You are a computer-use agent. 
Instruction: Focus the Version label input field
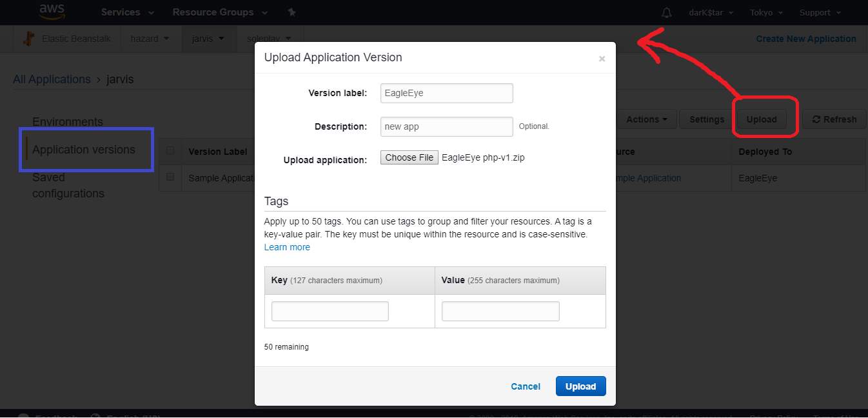tap(447, 93)
